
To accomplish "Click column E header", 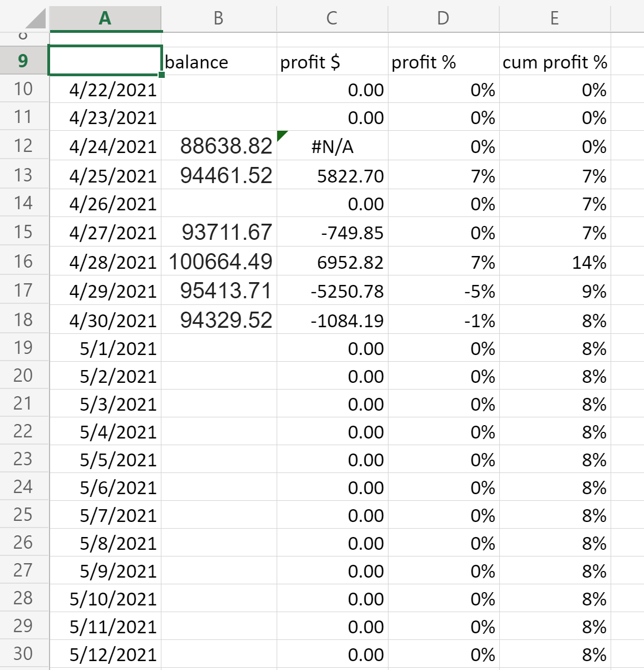I will tap(554, 18).
